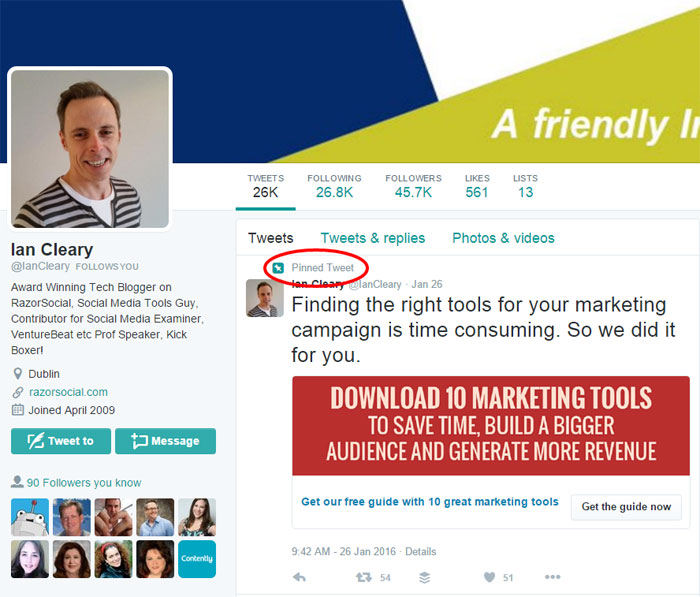Click the Contently follower thumbnail
700x597 pixels.
(x=197, y=559)
